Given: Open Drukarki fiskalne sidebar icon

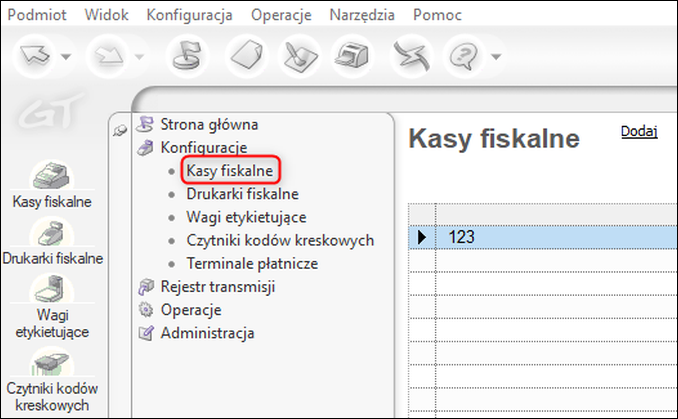Looking at the screenshot, I should pos(52,242).
